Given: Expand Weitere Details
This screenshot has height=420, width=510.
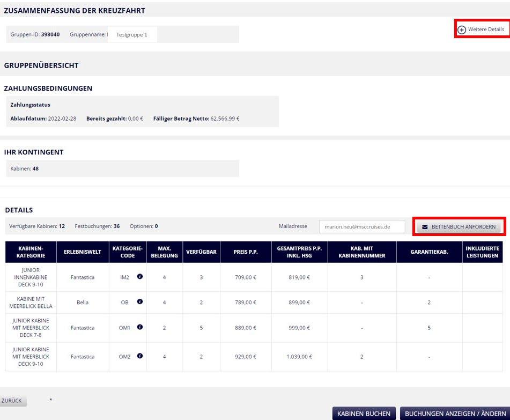Looking at the screenshot, I should point(482,30).
